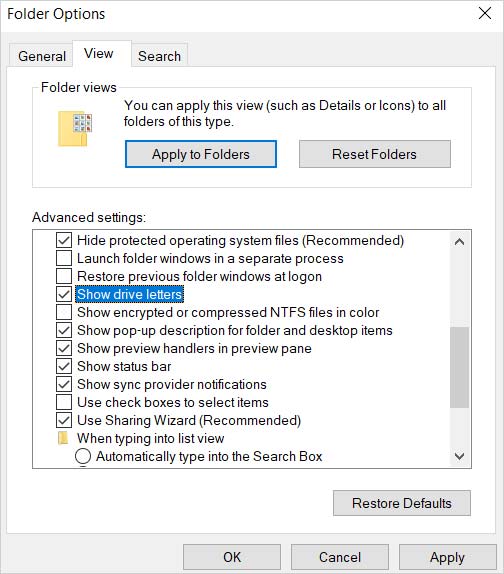Cancel the Folder Options dialog
504x574 pixels.
coord(340,557)
